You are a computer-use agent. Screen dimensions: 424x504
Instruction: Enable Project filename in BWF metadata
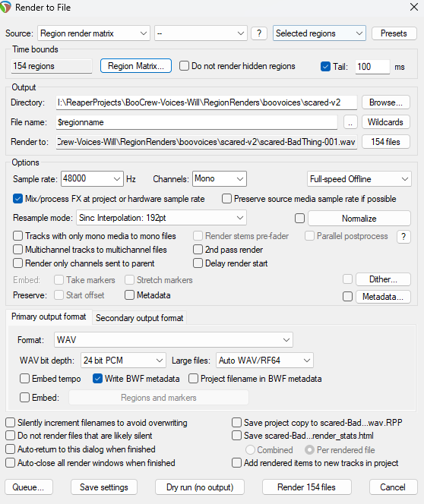[193, 379]
